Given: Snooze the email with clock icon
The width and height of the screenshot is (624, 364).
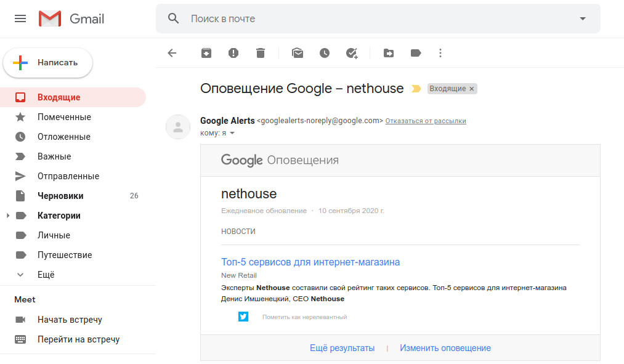Looking at the screenshot, I should pos(325,53).
